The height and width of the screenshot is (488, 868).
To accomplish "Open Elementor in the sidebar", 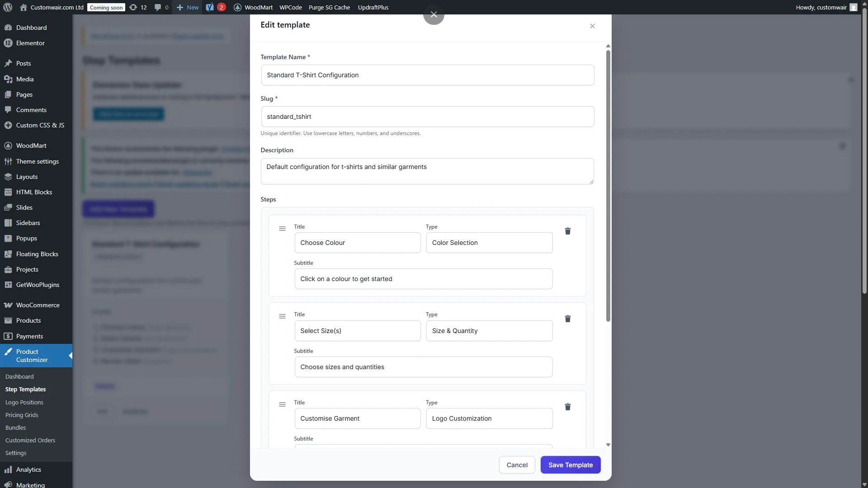I will 36,43.
